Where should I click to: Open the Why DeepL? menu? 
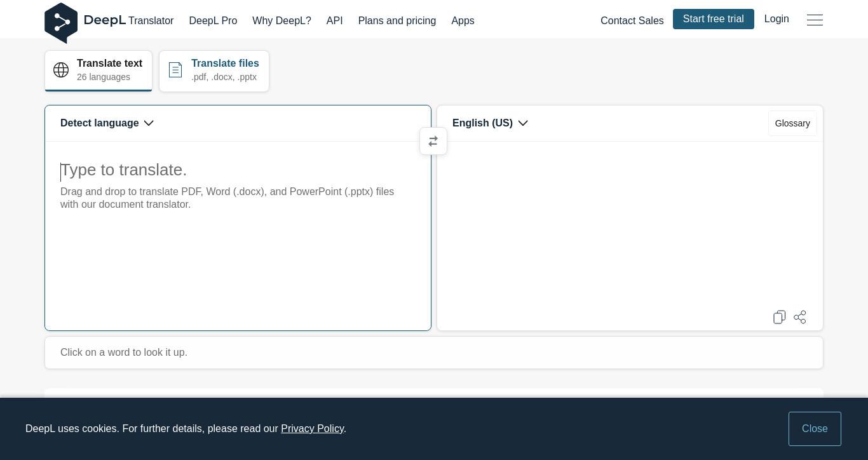(x=281, y=21)
